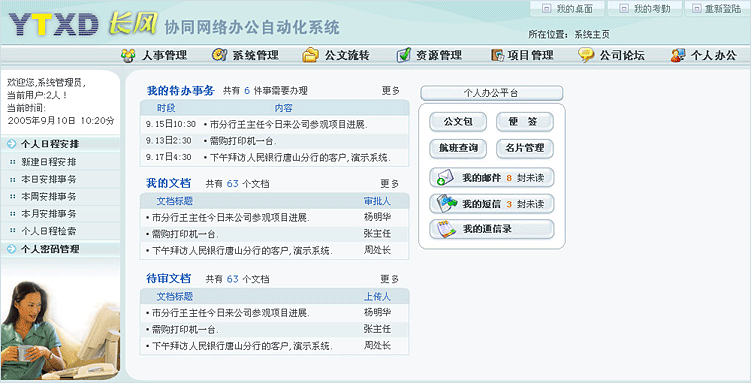This screenshot has width=751, height=383.
Task: Click 更多 next to 我的待办事务
Action: [x=390, y=90]
